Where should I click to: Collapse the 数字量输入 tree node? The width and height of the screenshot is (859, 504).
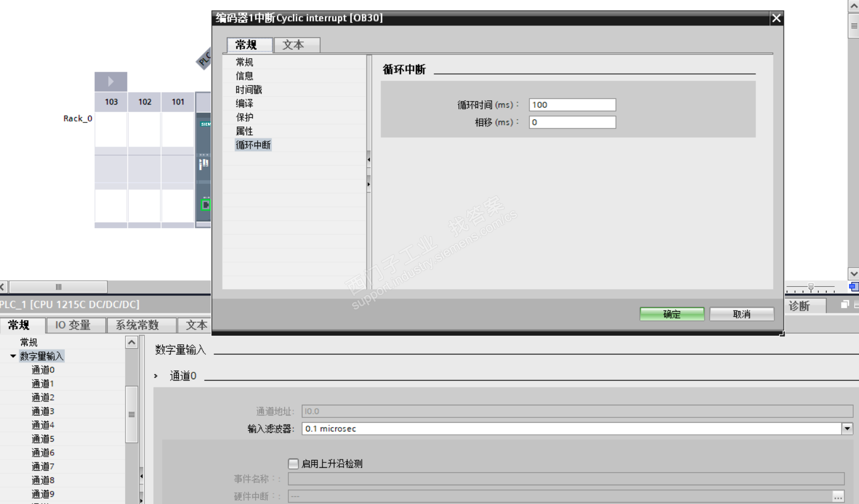(x=13, y=356)
